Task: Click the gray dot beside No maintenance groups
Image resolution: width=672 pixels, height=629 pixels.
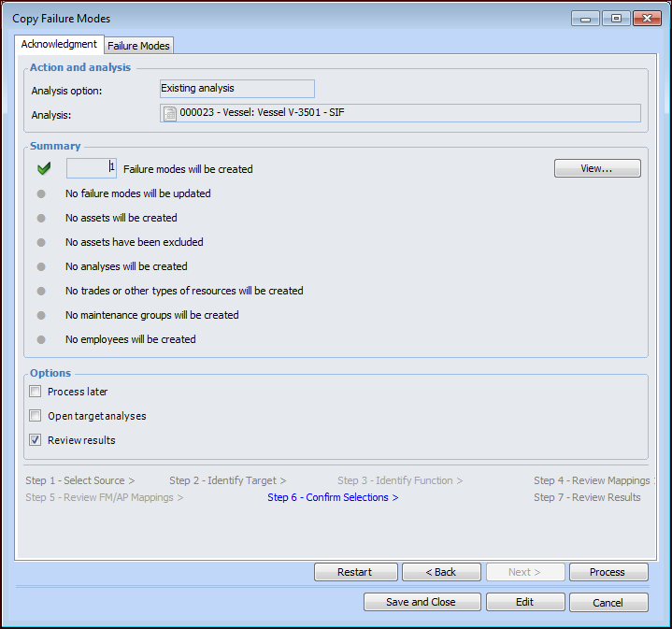Action: 41,315
